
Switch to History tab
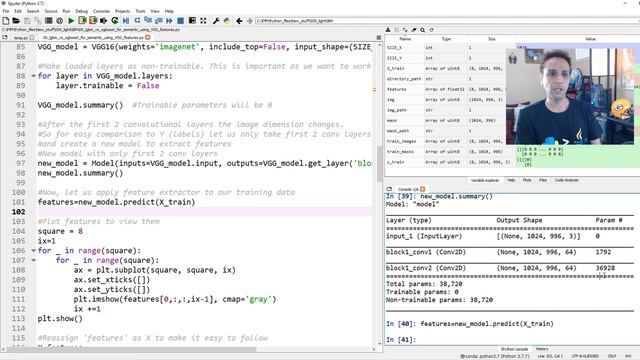542,349
